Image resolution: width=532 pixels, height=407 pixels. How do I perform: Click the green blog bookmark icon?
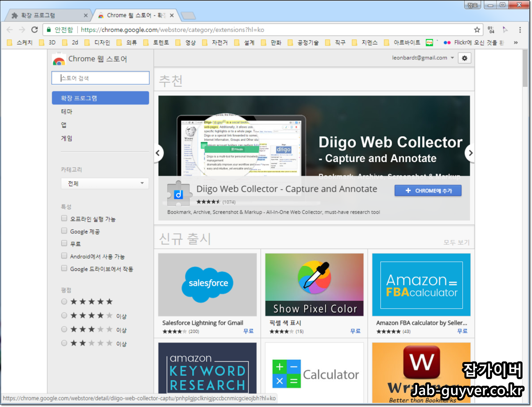(x=429, y=43)
